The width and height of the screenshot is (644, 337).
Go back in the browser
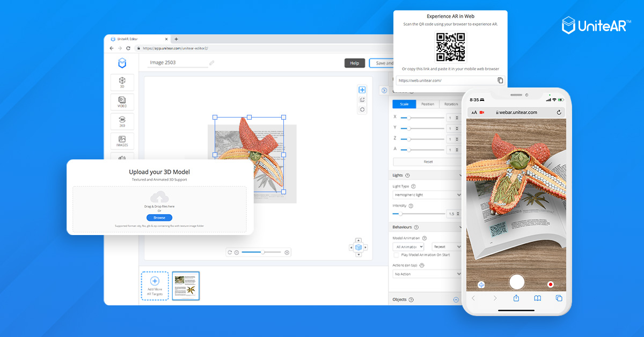112,48
